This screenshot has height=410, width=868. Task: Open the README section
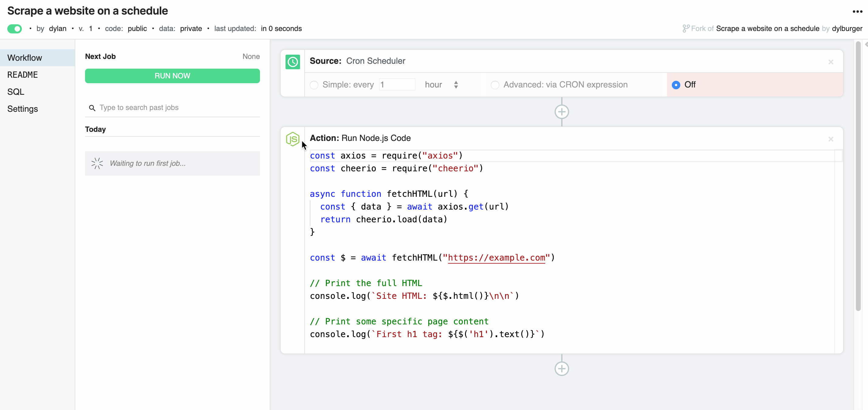click(22, 74)
